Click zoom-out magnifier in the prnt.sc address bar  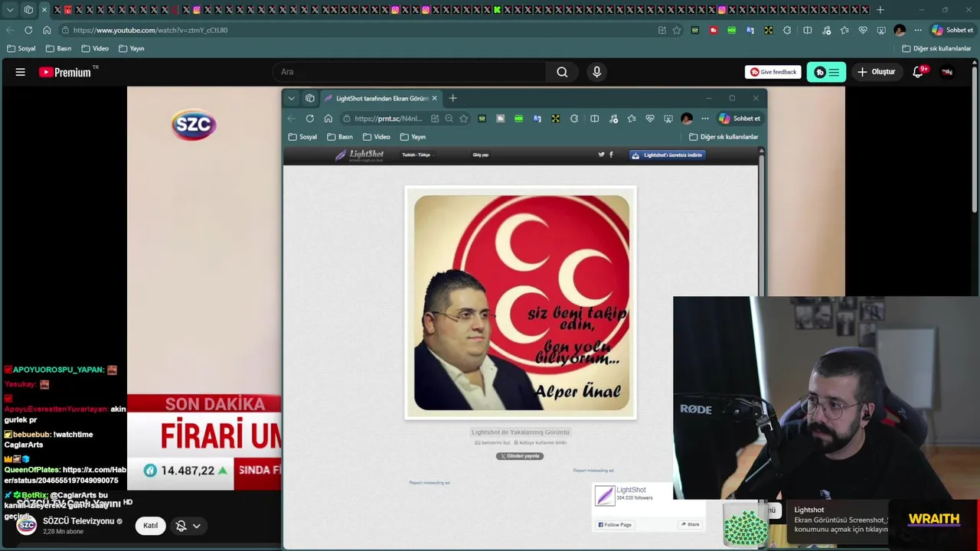pyautogui.click(x=449, y=119)
